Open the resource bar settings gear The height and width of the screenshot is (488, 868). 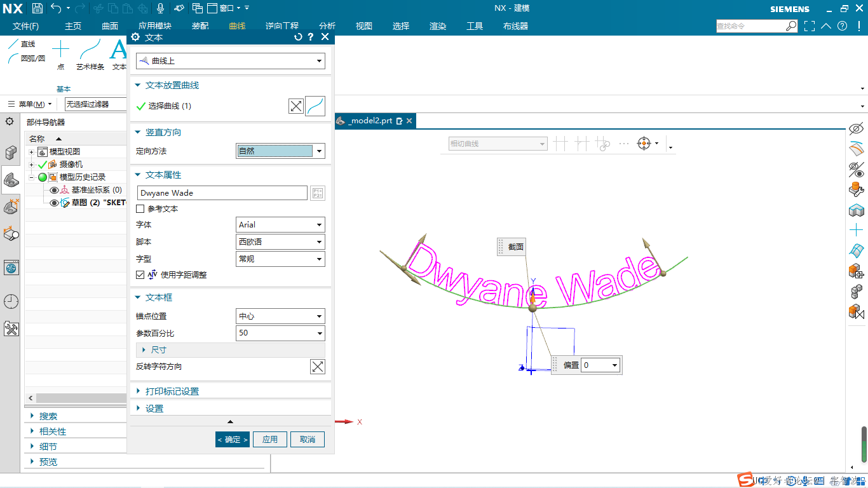[x=10, y=121]
